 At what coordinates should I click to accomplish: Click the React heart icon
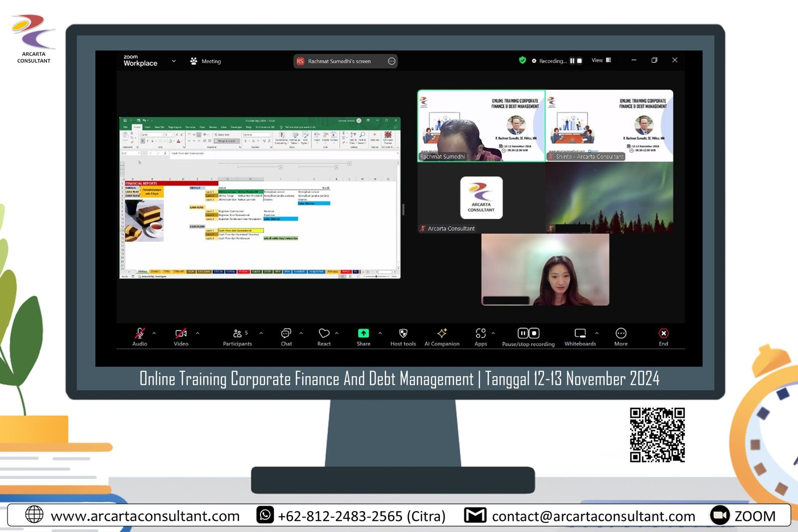point(324,334)
